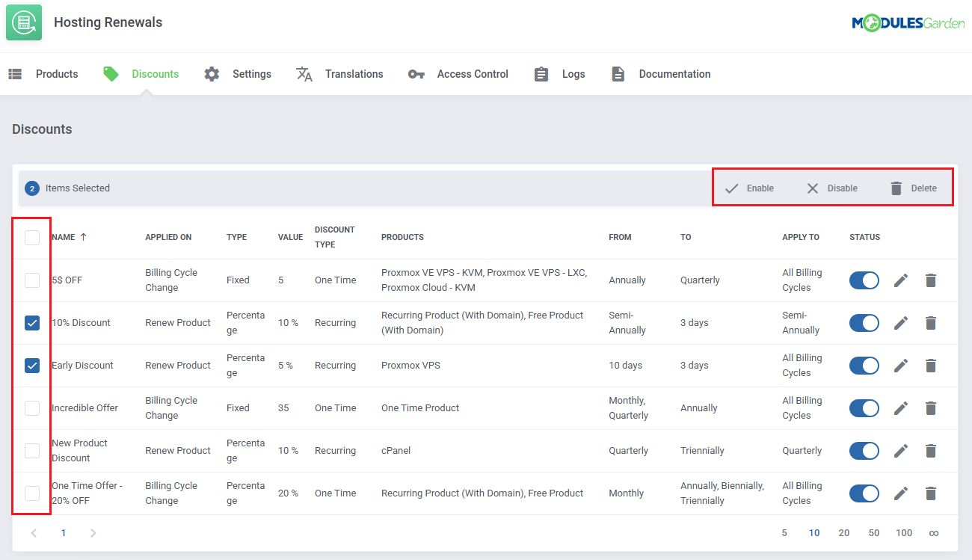This screenshot has width=972, height=560.
Task: Edit the Early Discount entry pencil icon
Action: pos(901,366)
